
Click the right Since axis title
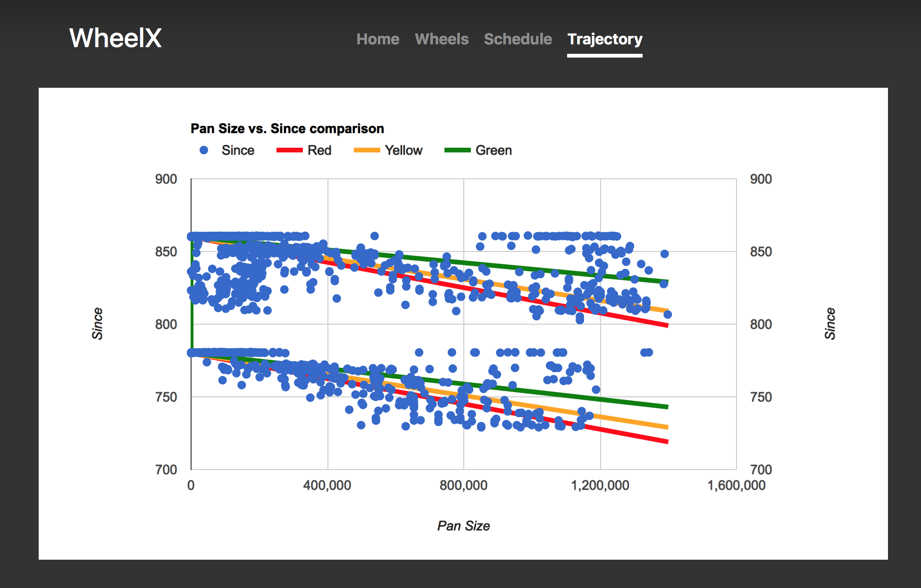click(x=830, y=324)
